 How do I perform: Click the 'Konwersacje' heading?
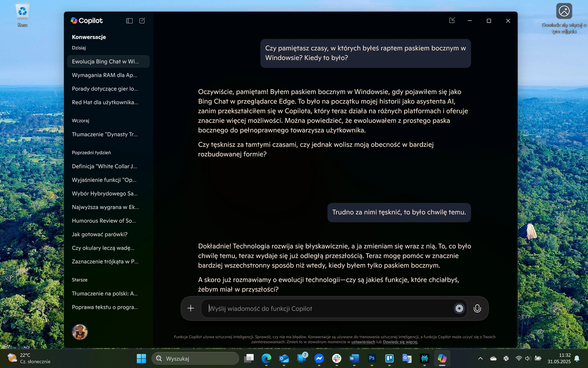pyautogui.click(x=89, y=37)
